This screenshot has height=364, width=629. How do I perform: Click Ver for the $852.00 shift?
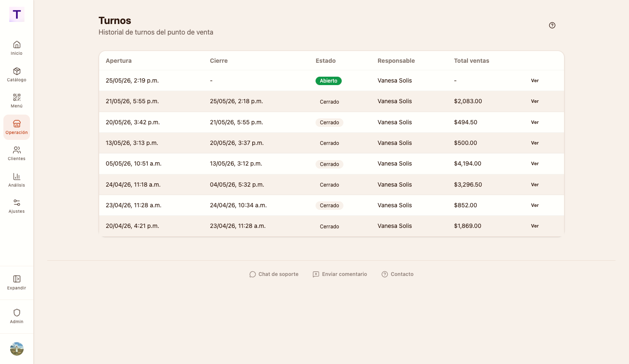point(535,205)
